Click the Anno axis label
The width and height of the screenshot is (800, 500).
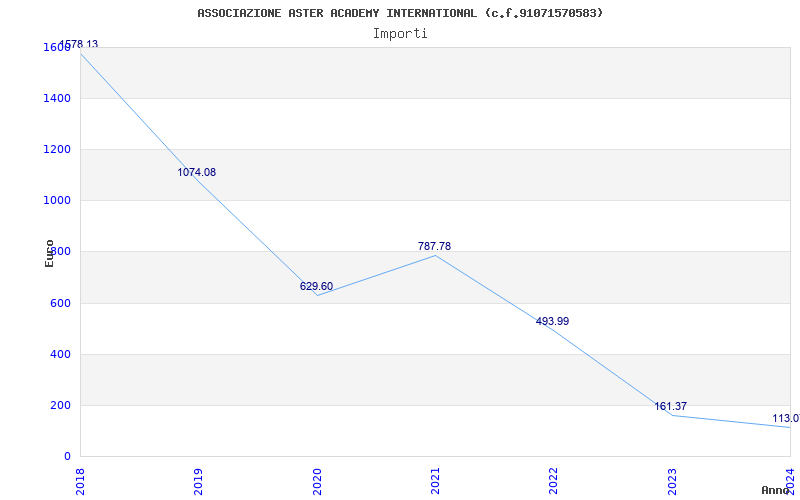pos(777,490)
